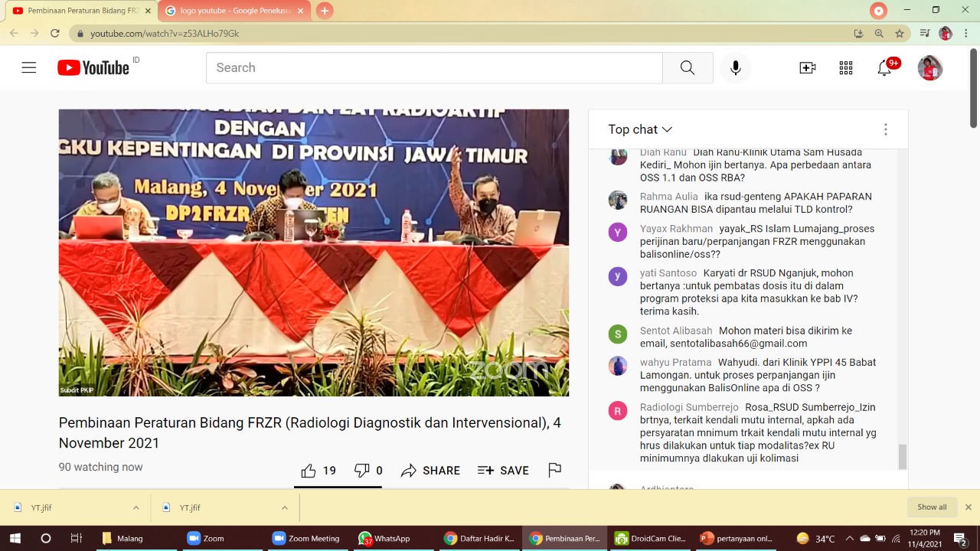
Task: Open Windows Start menu
Action: 15,539
